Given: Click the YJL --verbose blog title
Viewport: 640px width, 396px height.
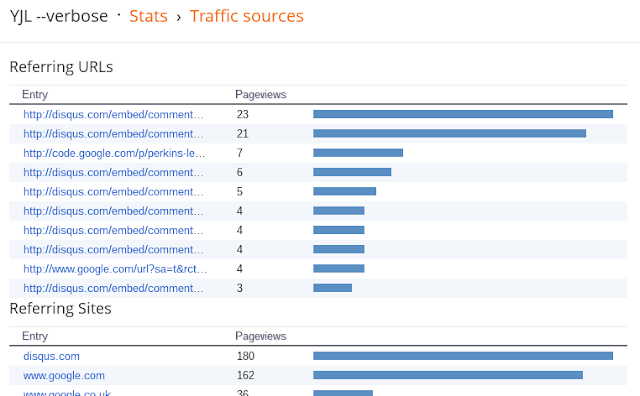Looking at the screenshot, I should [x=59, y=16].
